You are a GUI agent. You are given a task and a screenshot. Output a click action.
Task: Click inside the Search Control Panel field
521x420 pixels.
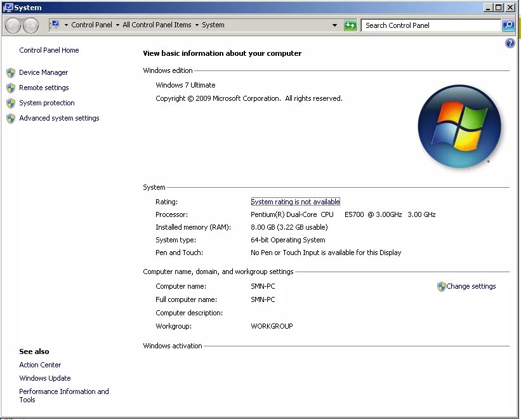click(431, 25)
